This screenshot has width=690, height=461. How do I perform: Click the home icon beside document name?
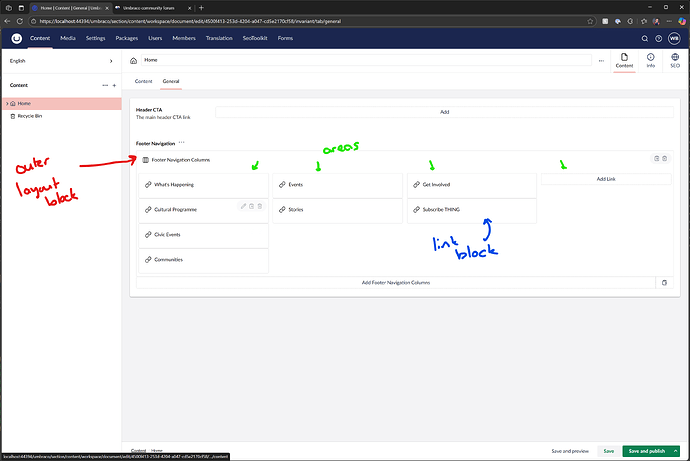point(133,60)
